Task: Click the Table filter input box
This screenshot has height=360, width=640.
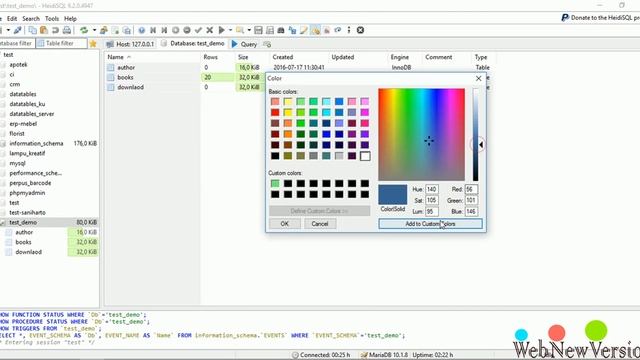Action: click(x=62, y=43)
